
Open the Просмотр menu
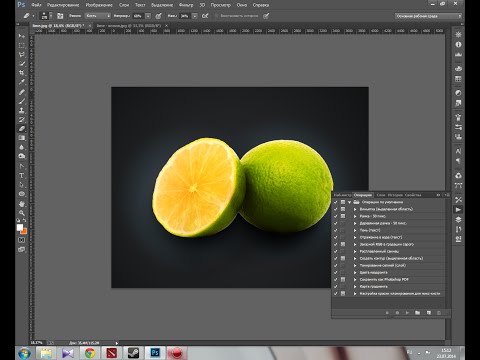(x=220, y=5)
